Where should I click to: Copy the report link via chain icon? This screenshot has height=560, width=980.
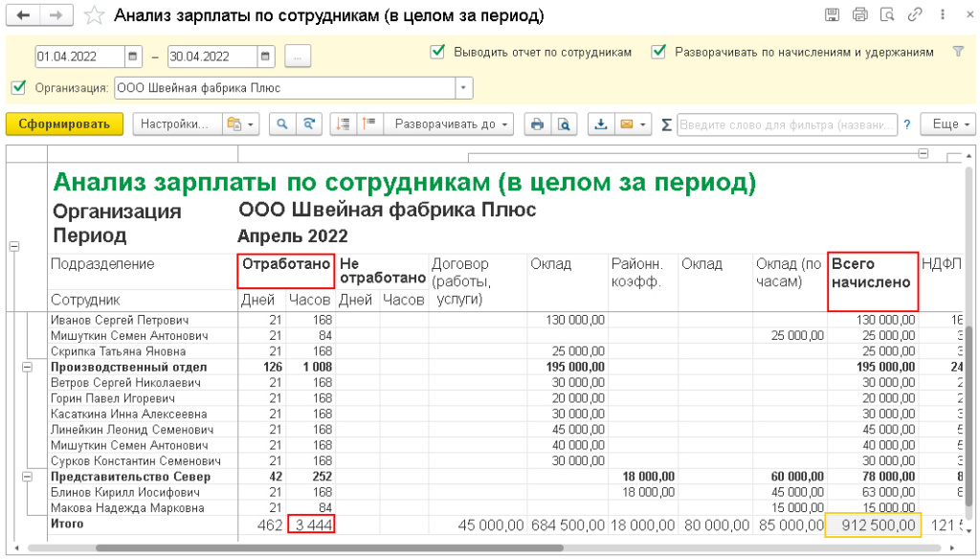coord(915,15)
